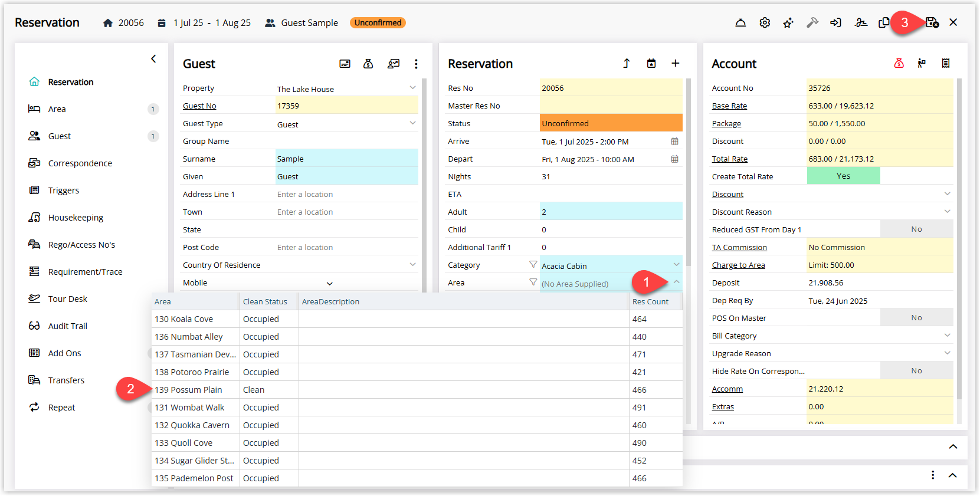Click the starred calendar icon in Reservation panel
This screenshot has width=980, height=496.
[x=651, y=63]
